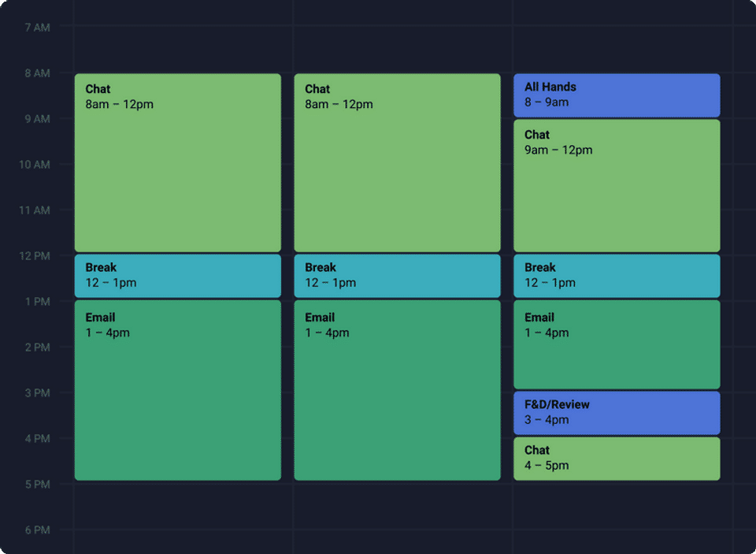Viewport: 756px width, 554px height.
Task: Select the F&D/Review 3–4pm event
Action: (617, 412)
